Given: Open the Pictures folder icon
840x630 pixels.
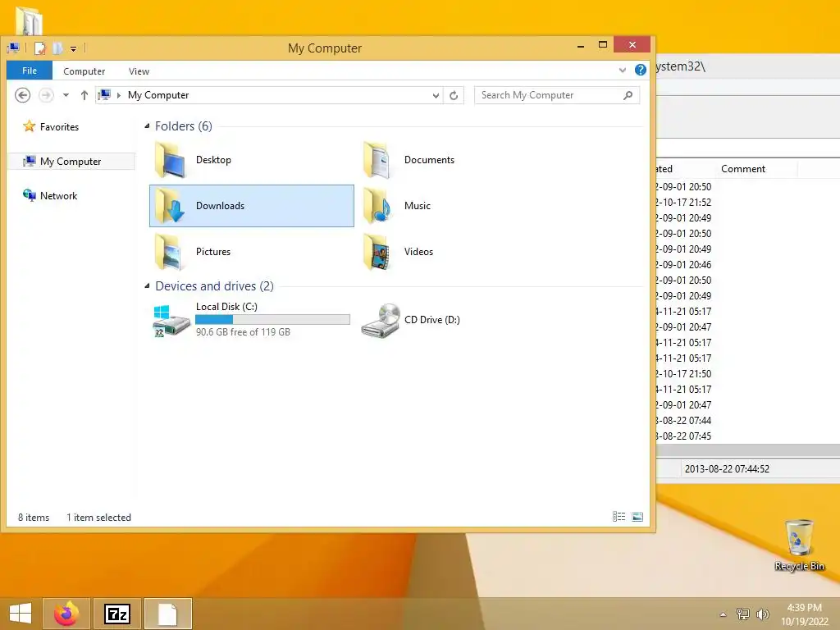Looking at the screenshot, I should (170, 252).
